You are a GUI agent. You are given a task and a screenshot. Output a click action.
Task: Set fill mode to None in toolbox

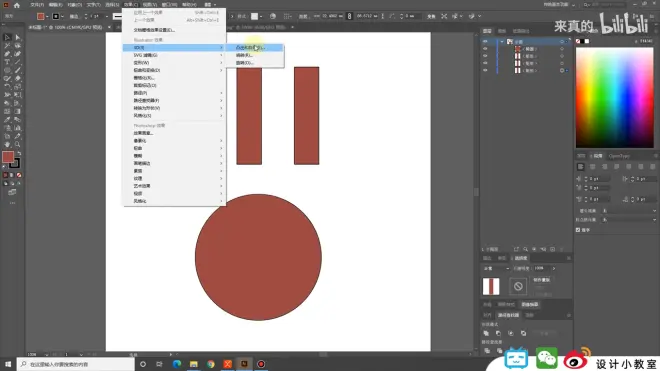click(19, 175)
